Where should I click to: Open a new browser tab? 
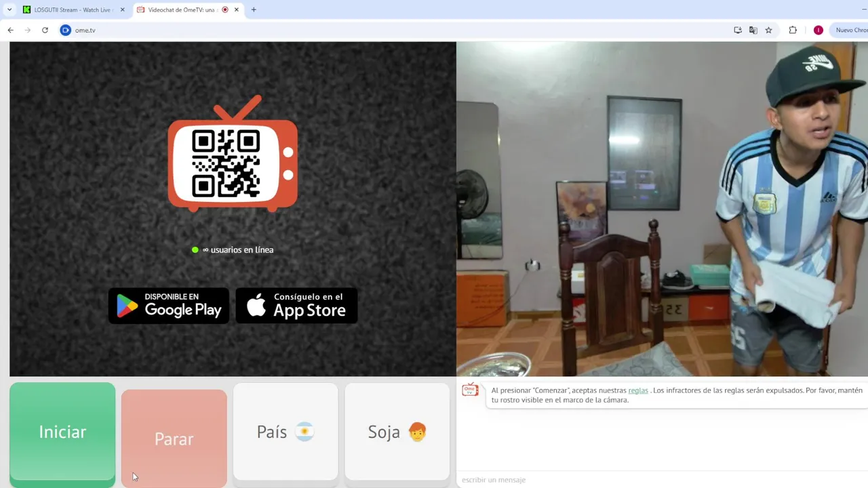coord(254,9)
